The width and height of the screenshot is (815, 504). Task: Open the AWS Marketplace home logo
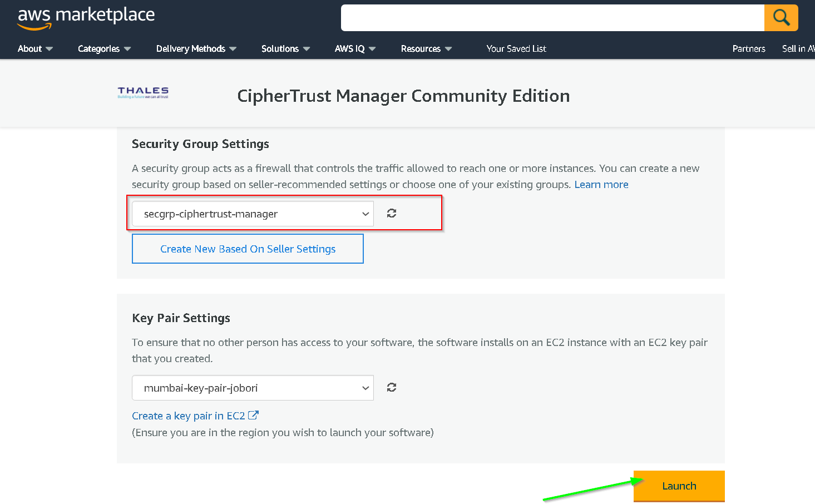tap(86, 18)
